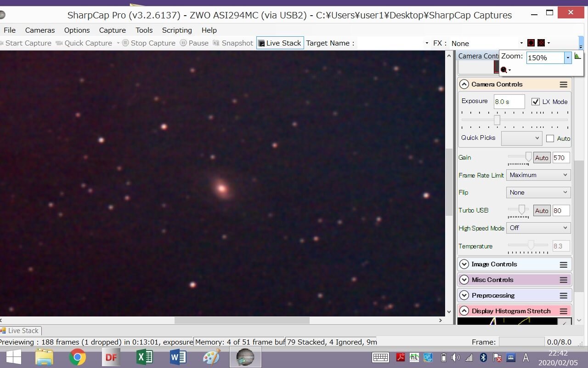Click the Gain value field showing 570
This screenshot has height=368, width=588.
561,158
